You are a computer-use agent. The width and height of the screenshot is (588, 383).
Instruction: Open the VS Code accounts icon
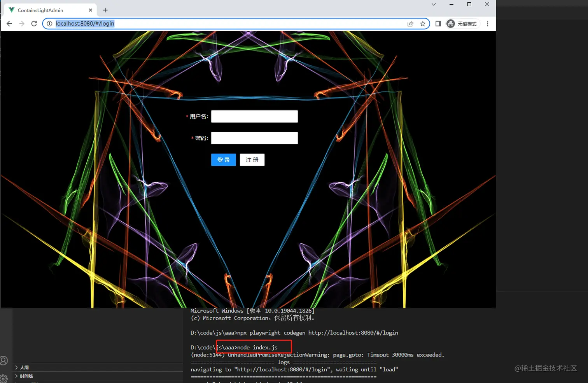4,361
